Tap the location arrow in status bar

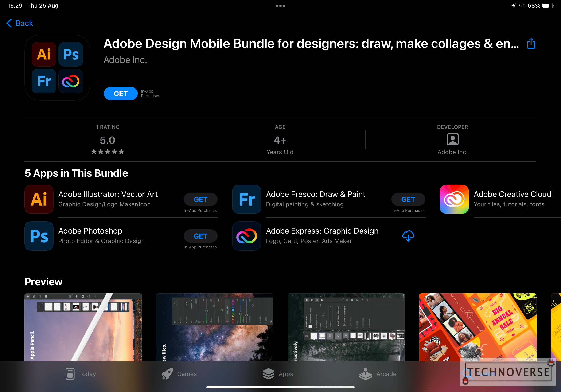pos(514,5)
